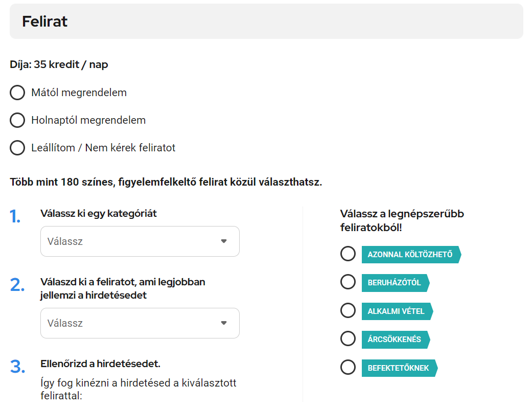The image size is (532, 407).
Task: Pick the "ALKALMI VÉTEL" radio button
Action: point(348,311)
